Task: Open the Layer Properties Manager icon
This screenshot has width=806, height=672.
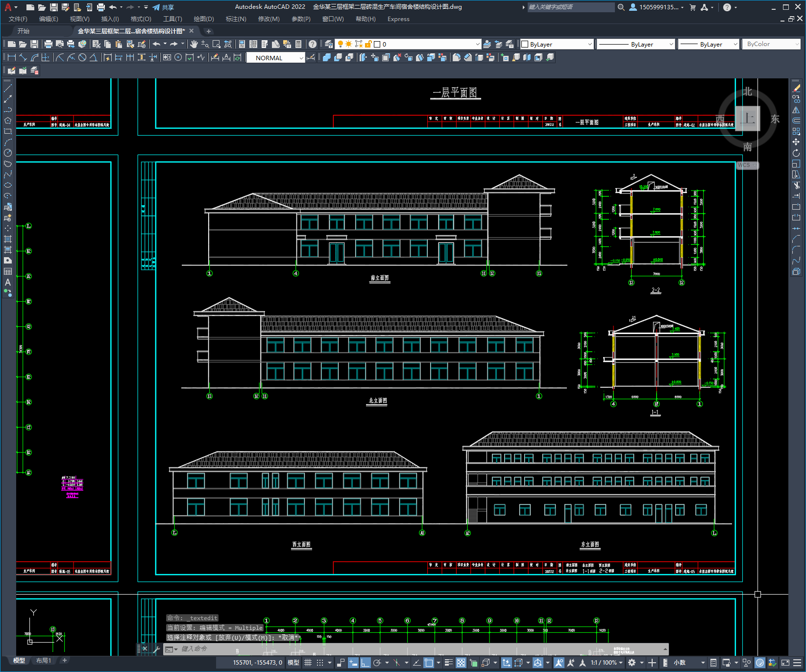Action: pyautogui.click(x=329, y=44)
